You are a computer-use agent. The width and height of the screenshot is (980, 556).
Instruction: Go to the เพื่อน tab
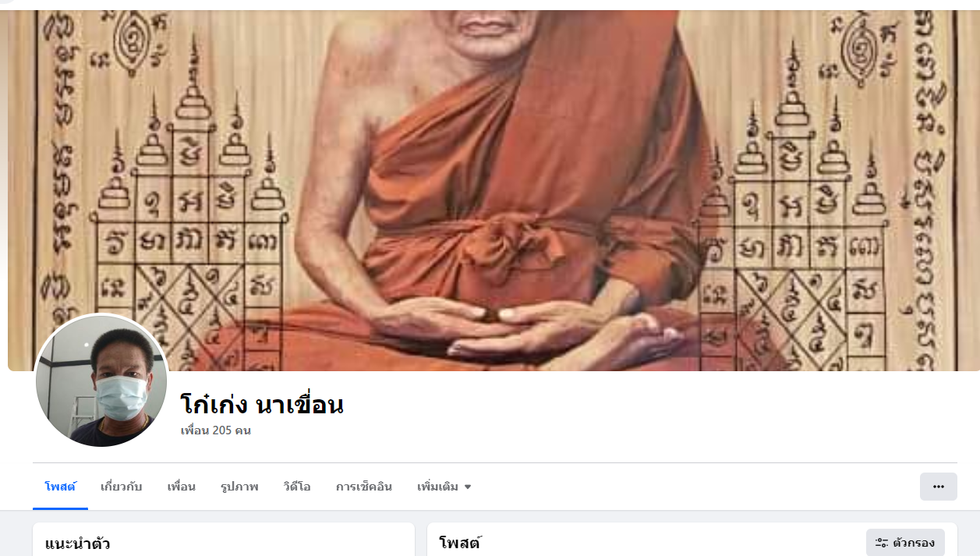click(x=181, y=487)
